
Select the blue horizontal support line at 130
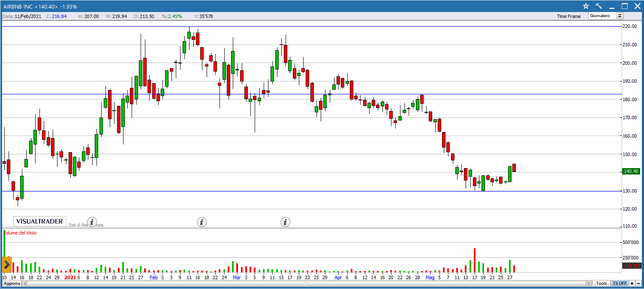(x=311, y=191)
